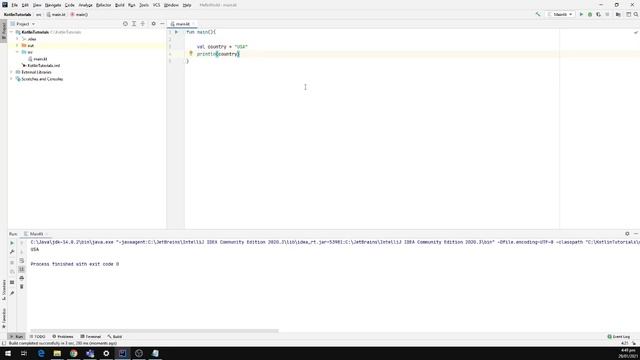
Task: Open the Tools menu
Action: click(x=144, y=5)
